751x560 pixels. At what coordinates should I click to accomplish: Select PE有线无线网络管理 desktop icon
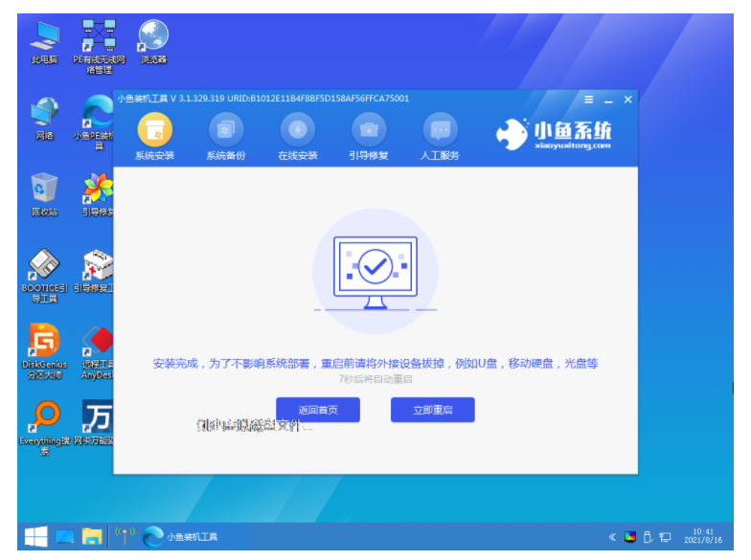99,46
